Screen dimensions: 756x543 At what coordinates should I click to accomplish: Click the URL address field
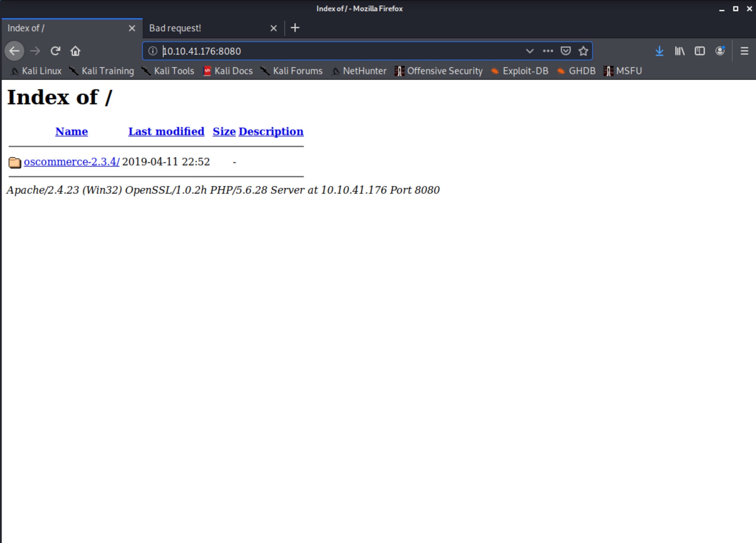340,51
